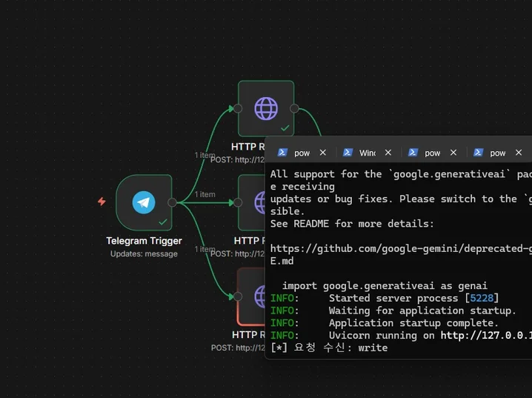The image size is (532, 398).
Task: Close the 'Wind' terminal tab
Action: click(x=388, y=153)
